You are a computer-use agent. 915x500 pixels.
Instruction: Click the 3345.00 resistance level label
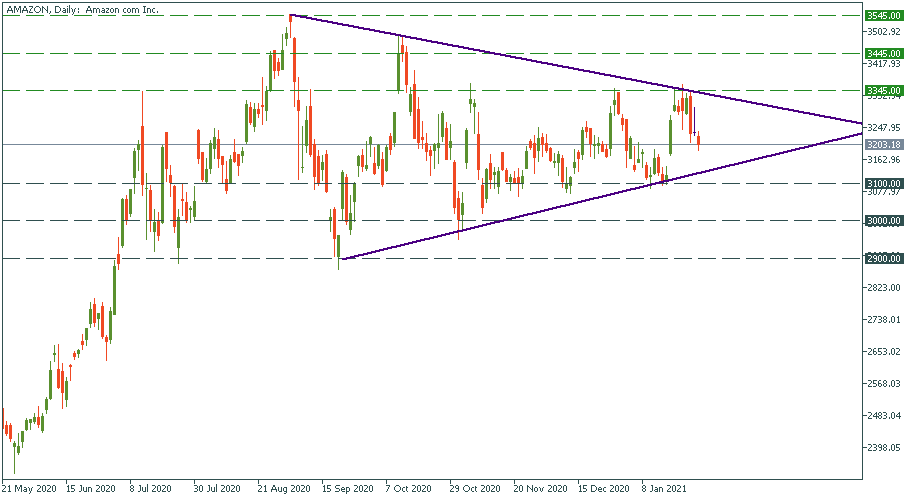click(x=884, y=90)
